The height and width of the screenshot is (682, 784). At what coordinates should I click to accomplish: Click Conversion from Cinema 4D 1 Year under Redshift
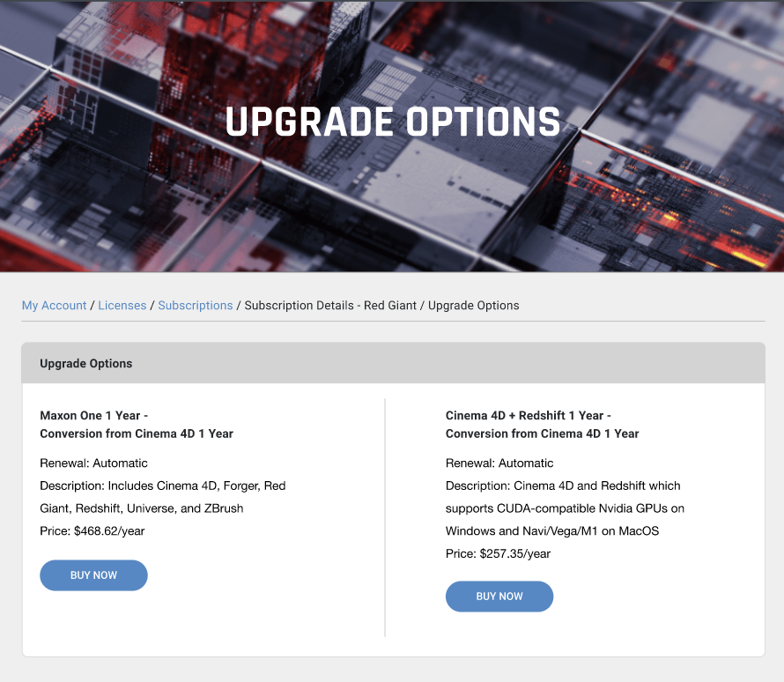coord(542,434)
